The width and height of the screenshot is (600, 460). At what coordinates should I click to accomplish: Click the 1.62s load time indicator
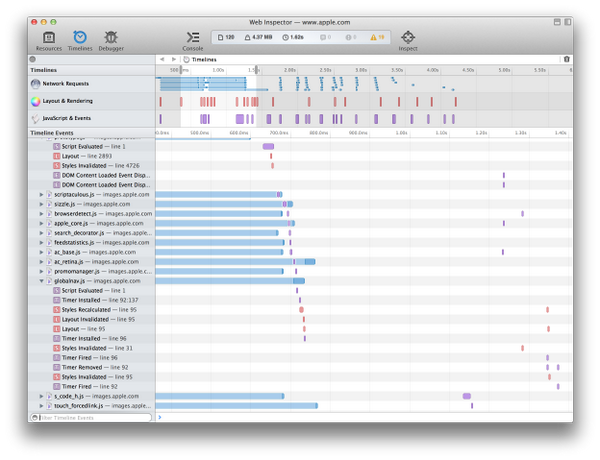293,37
